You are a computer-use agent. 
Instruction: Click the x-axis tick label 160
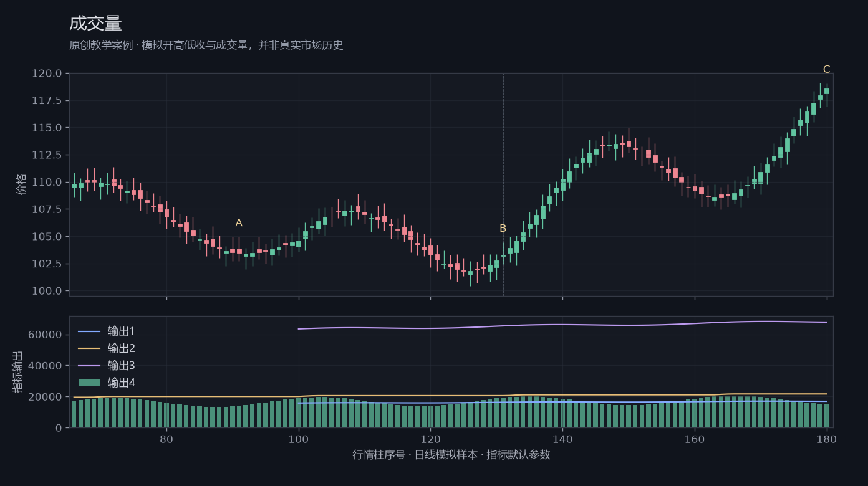pos(695,438)
